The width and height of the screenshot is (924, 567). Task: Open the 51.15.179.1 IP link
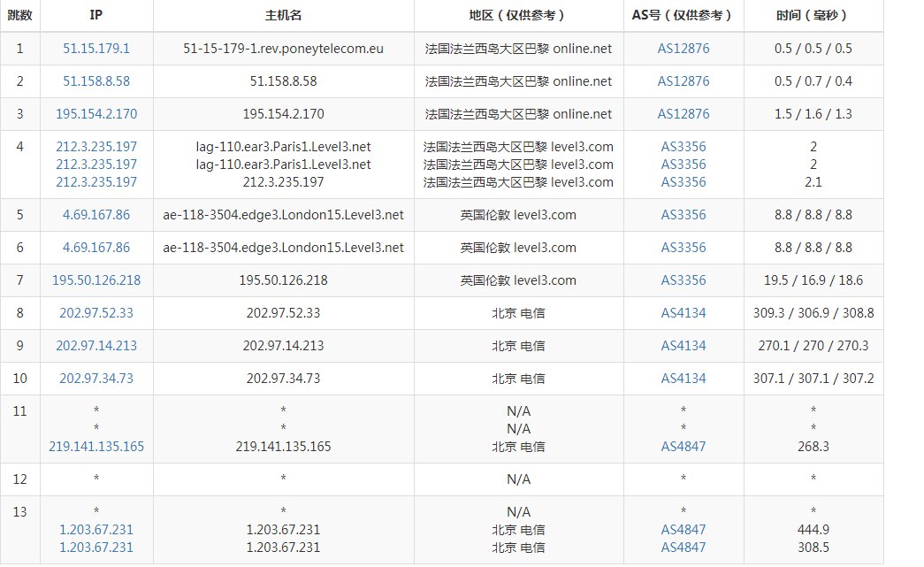(96, 49)
